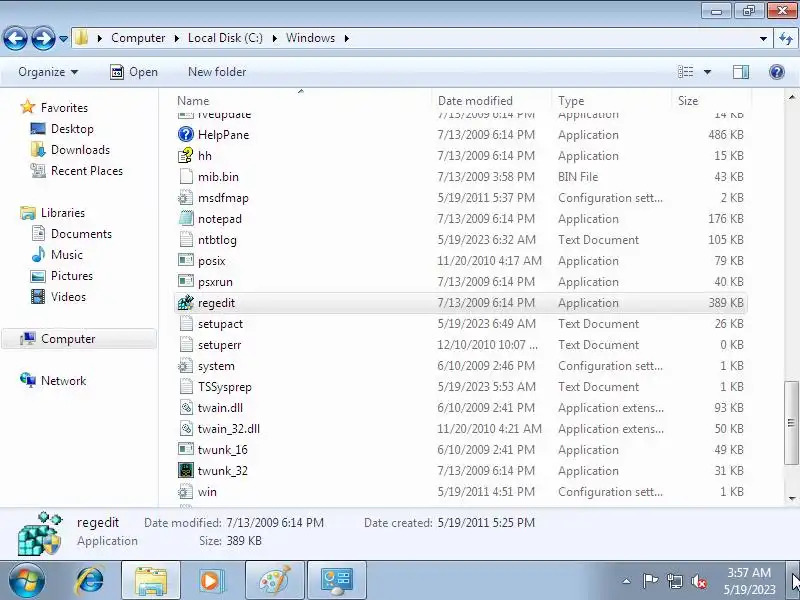Screen dimensions: 800x600
Task: Select the twunk_16 application icon
Action: point(185,449)
